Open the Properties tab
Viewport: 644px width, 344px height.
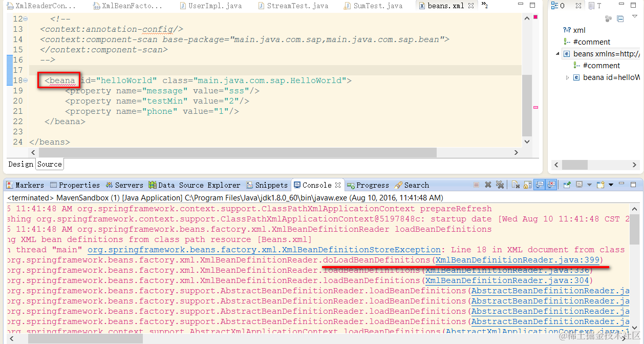75,185
